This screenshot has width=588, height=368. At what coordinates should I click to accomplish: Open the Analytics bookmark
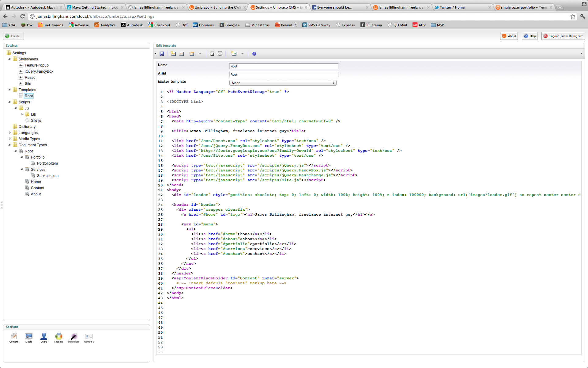[105, 25]
